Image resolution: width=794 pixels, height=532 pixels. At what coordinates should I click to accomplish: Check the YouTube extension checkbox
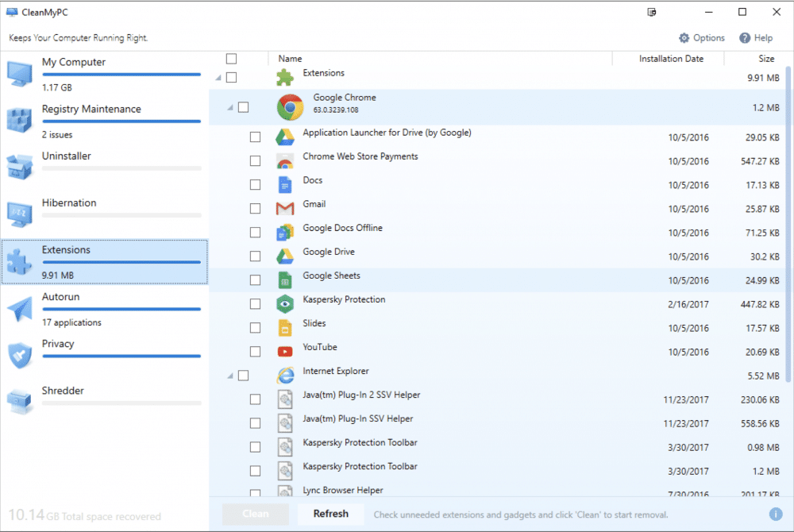pos(255,351)
